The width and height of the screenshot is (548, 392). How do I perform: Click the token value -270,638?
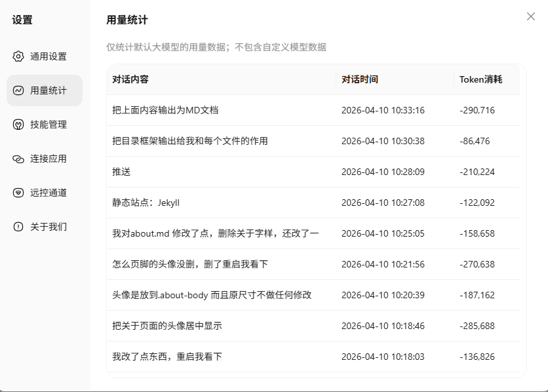tap(477, 264)
